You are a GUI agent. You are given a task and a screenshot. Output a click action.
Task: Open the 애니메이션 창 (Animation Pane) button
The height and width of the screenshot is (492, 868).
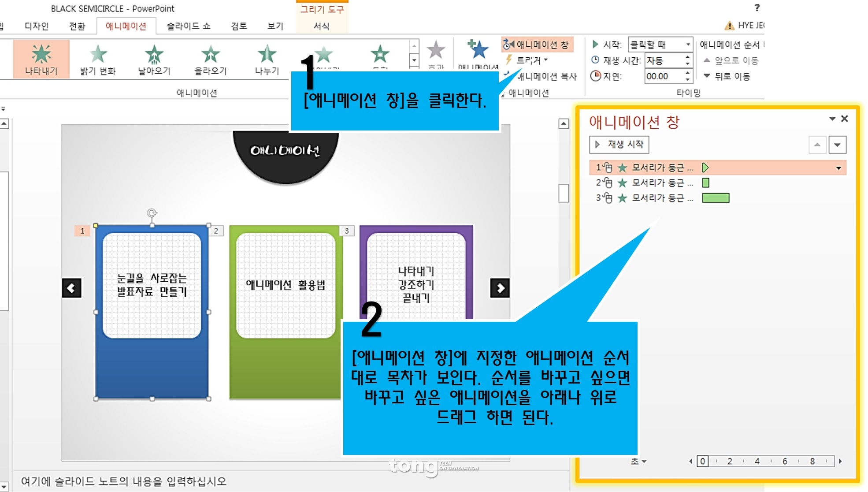point(537,45)
